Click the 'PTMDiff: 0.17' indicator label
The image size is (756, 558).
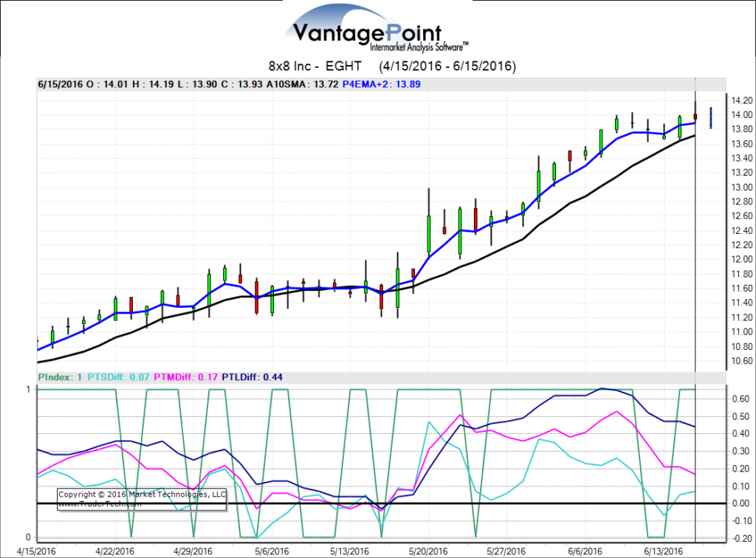185,377
